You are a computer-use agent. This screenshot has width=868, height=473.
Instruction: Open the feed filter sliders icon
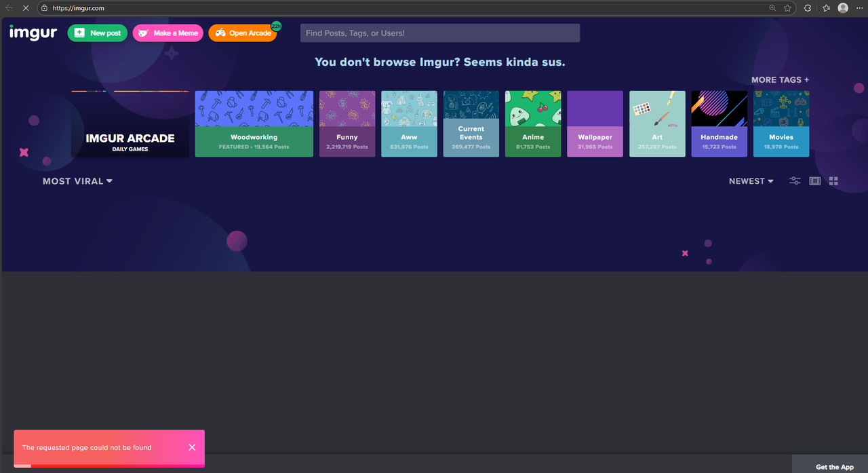pos(795,181)
